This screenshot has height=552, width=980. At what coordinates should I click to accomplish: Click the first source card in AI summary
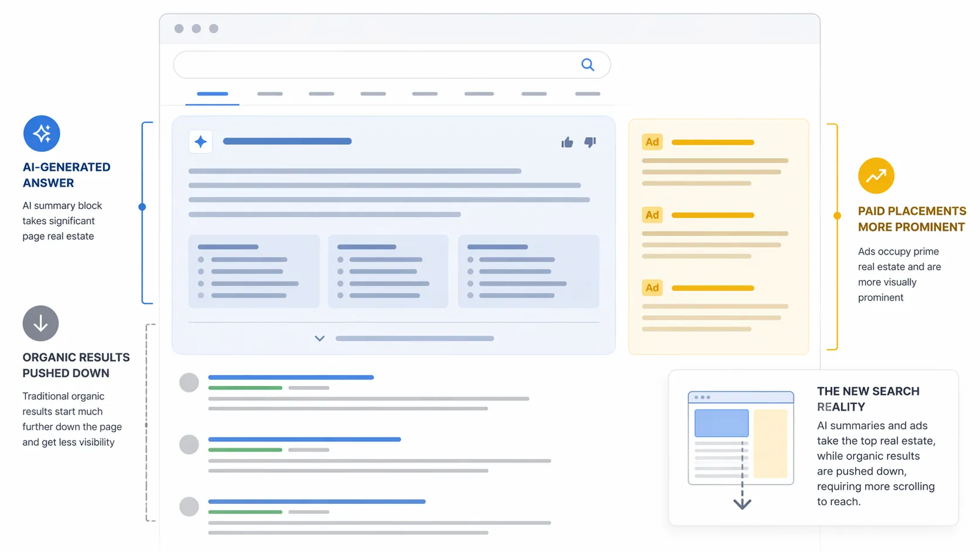pos(254,272)
